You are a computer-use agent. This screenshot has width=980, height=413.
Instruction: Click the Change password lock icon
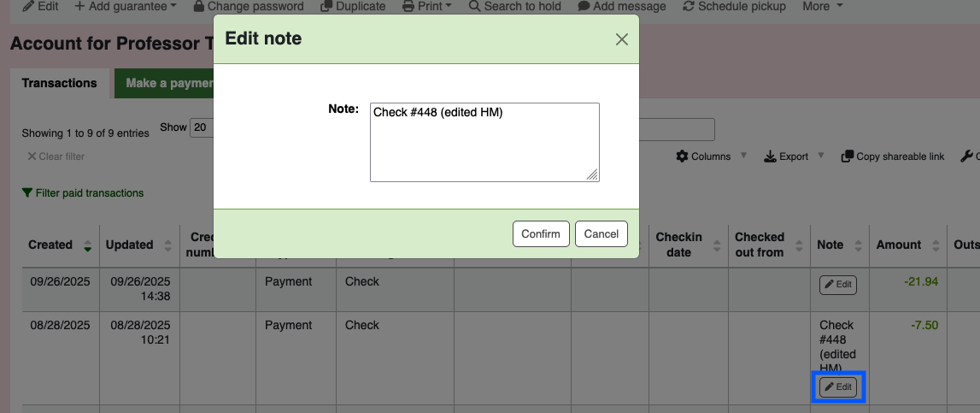click(x=198, y=6)
